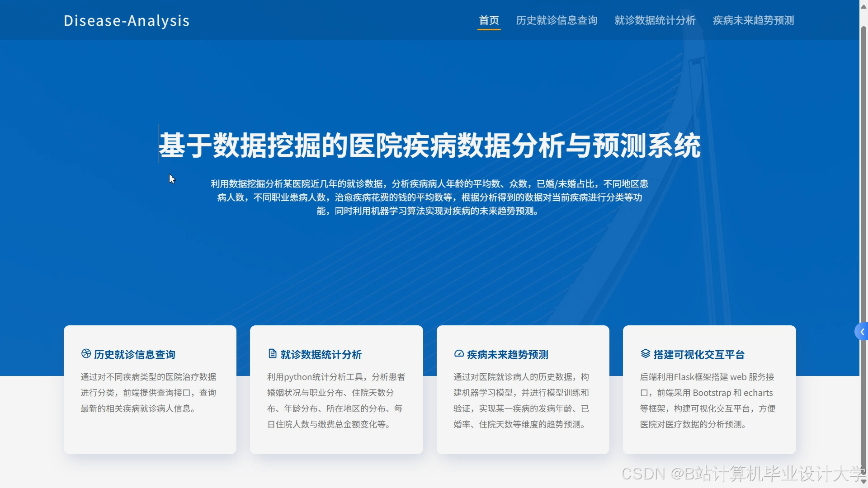868x488 pixels.
Task: Click the cloud icon next to 疾病未来趋势预测
Action: pos(459,354)
